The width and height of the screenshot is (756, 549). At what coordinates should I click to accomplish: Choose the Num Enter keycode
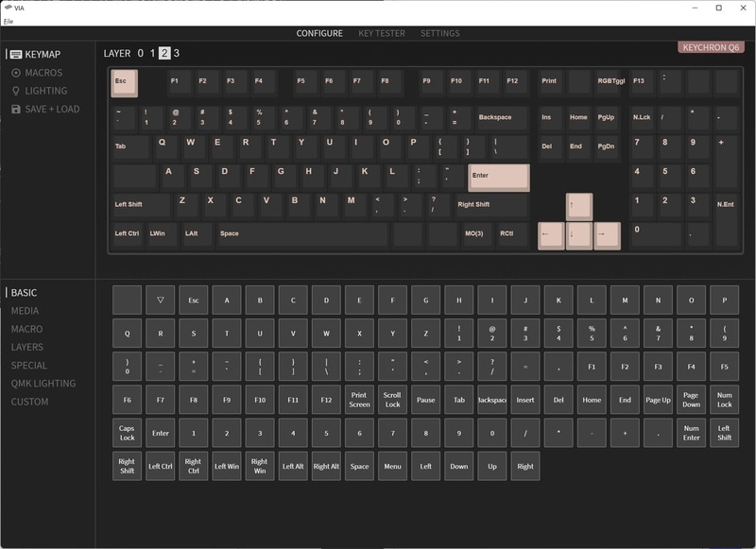(x=691, y=433)
